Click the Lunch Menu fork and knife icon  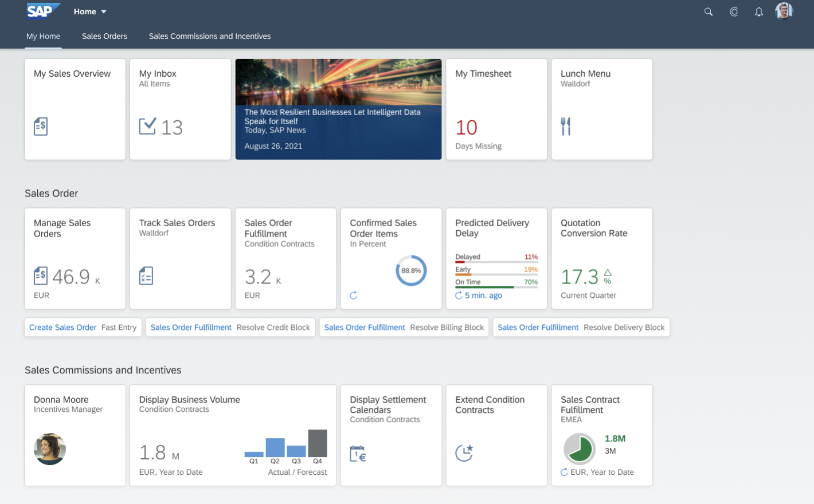(x=566, y=126)
